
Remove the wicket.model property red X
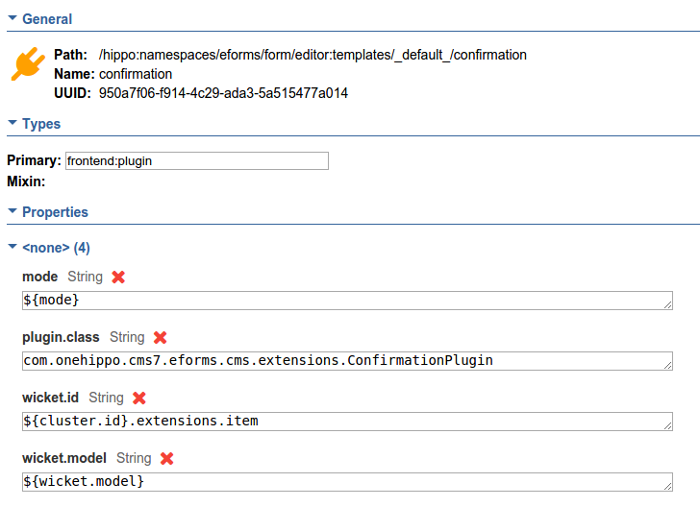coord(167,459)
